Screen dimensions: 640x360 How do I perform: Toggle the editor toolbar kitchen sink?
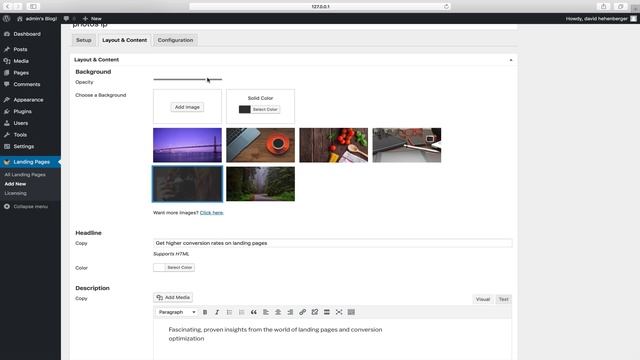351,312
